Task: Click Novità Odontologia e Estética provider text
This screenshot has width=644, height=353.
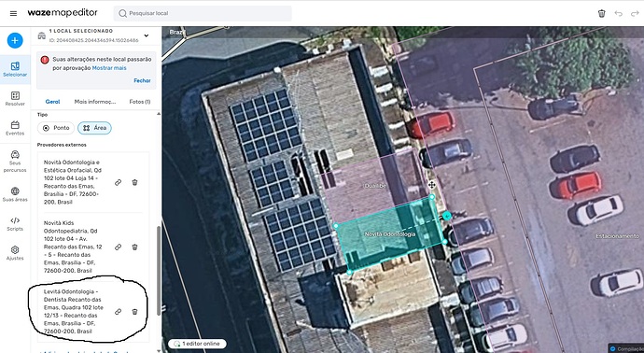Action: pyautogui.click(x=73, y=182)
